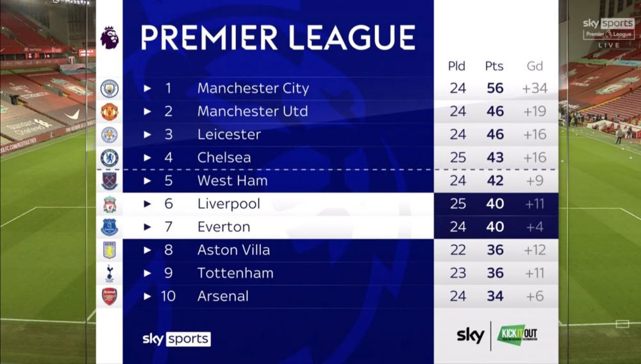The height and width of the screenshot is (364, 641).
Task: Click the Sky Sports logo bottom left
Action: point(176,338)
